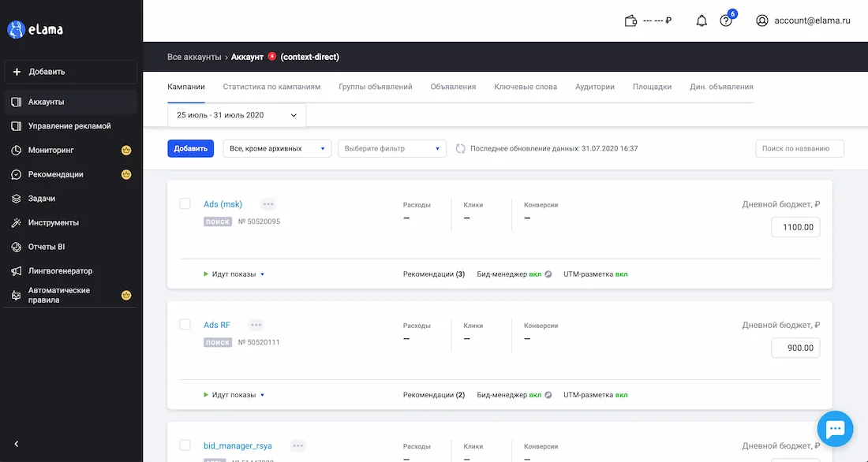The width and height of the screenshot is (868, 462).
Task: Open the notifications bell icon
Action: tap(702, 21)
